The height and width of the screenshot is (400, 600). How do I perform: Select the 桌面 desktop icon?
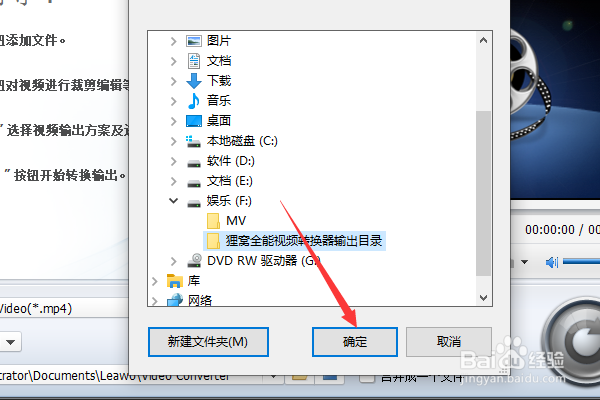click(194, 121)
